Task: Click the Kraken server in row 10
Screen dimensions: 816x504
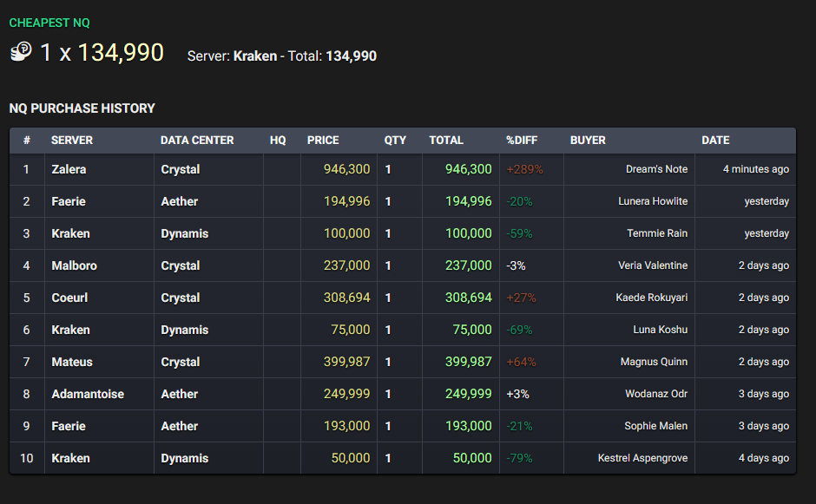Action: pos(70,458)
